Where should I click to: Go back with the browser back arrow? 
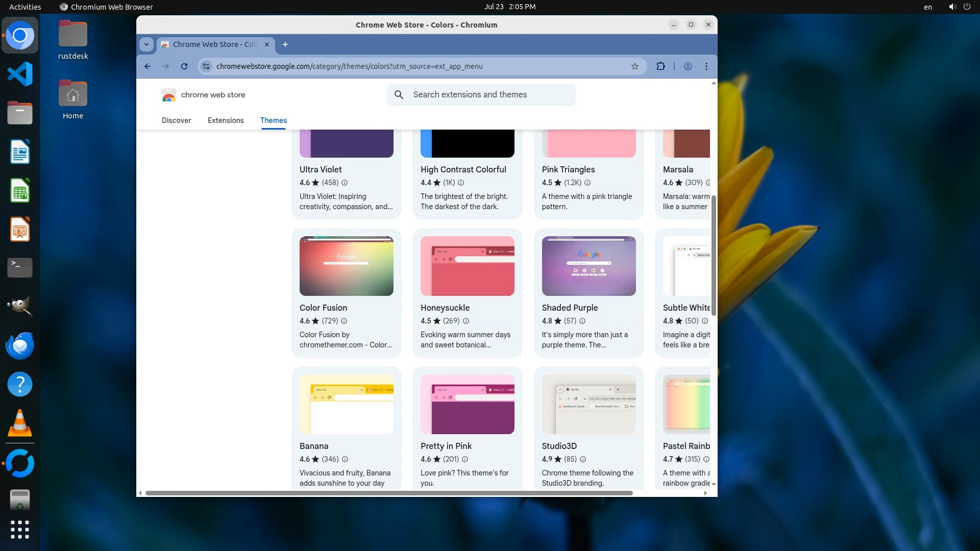[x=148, y=66]
